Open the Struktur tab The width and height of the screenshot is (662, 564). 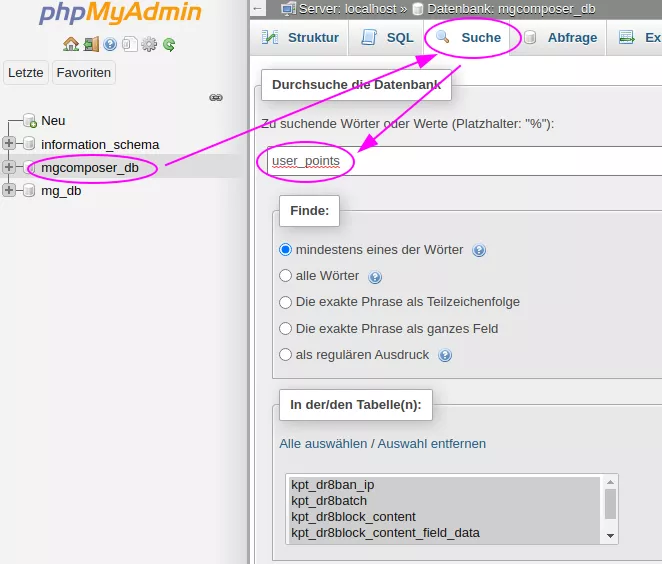tap(300, 38)
